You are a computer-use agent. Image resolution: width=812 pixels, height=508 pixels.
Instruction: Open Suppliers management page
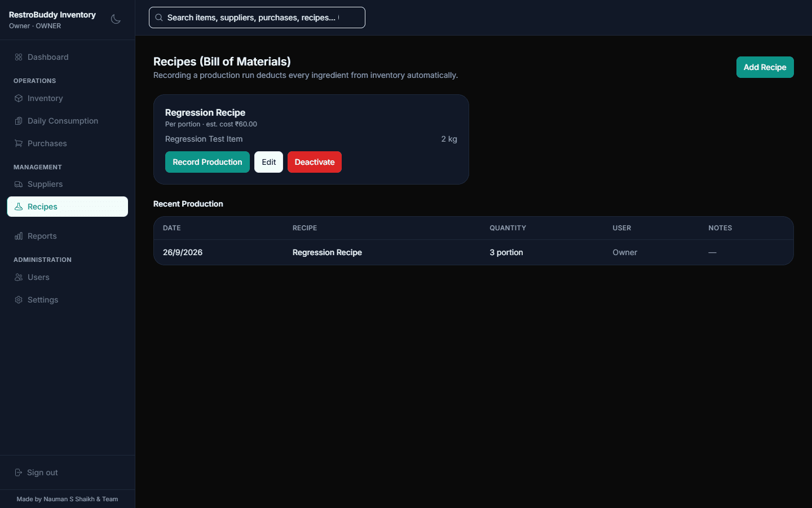click(x=68, y=184)
